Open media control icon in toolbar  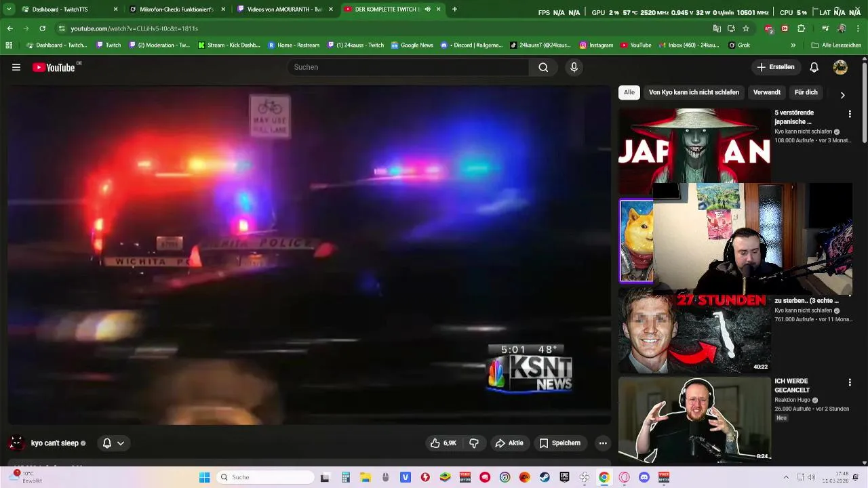(x=825, y=28)
